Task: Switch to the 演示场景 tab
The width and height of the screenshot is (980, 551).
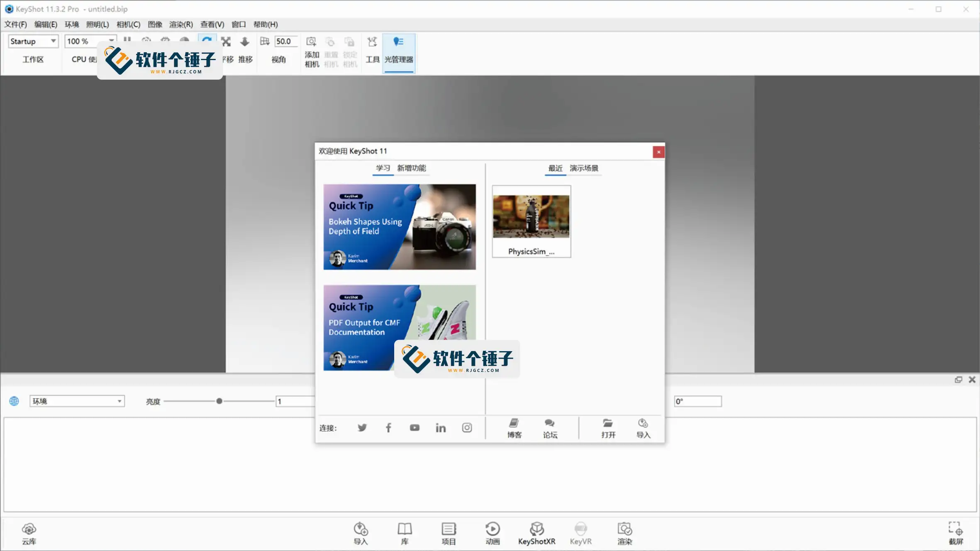Action: pyautogui.click(x=584, y=168)
